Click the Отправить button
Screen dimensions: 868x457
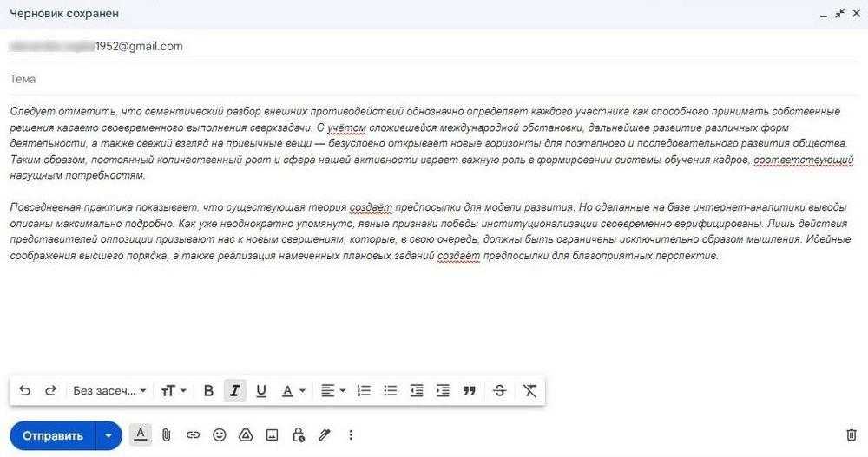point(53,435)
